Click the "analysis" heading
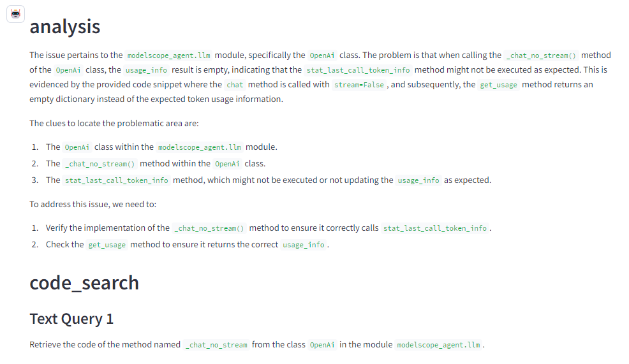Image resolution: width=629 pixels, height=364 pixels. coord(65,27)
